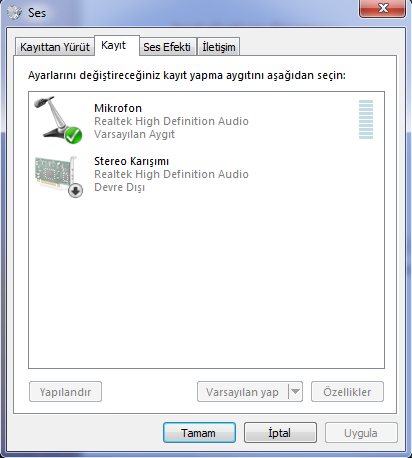Click the Stereo Karışımı sound card icon

click(58, 176)
